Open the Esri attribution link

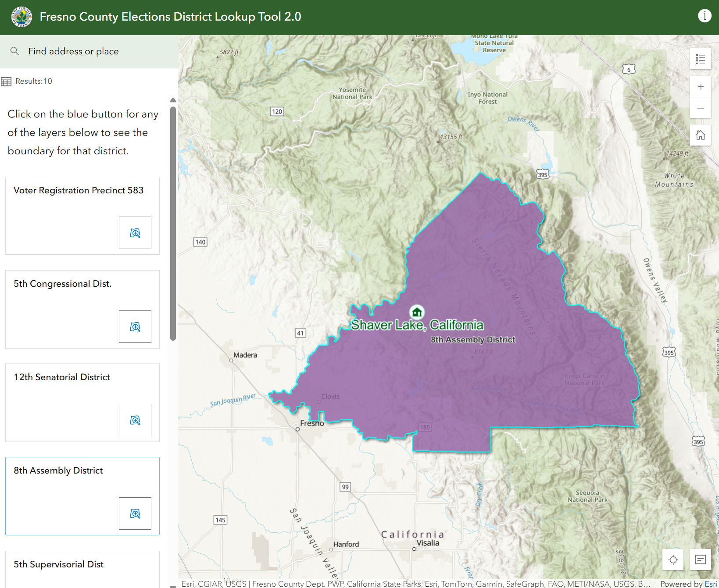711,584
